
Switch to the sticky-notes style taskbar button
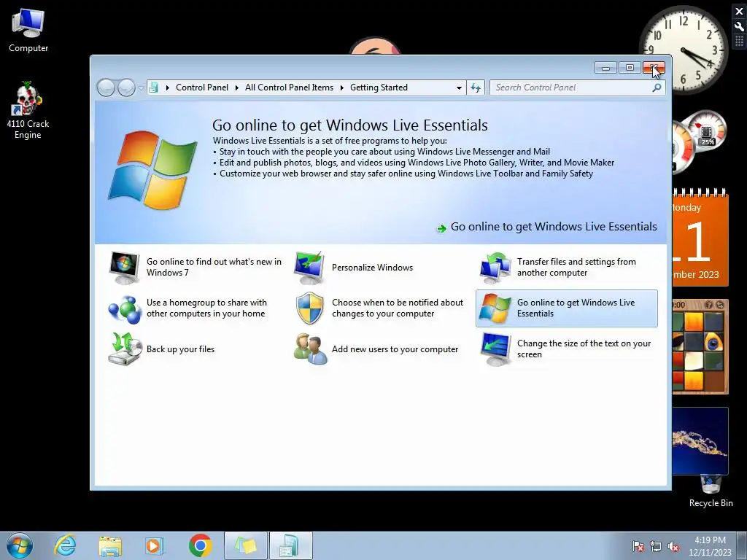(x=246, y=545)
